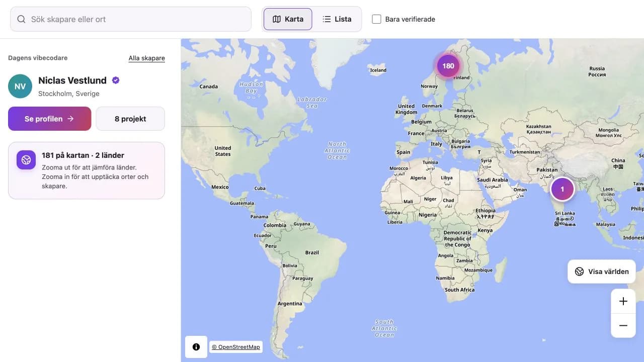
Task: Click the 'Stockholm, Sverige' location text
Action: (69, 94)
